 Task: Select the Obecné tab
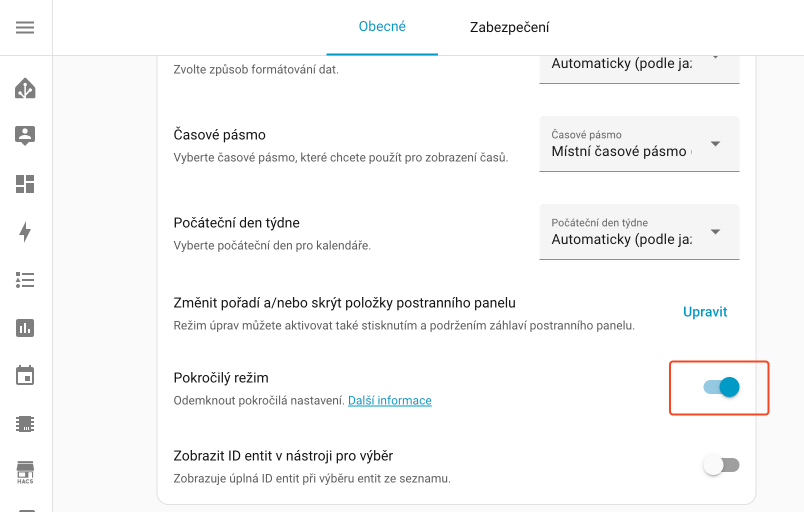pos(382,27)
